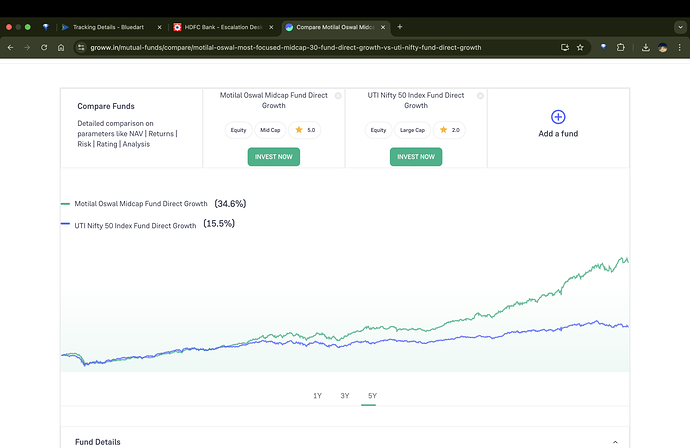Click the browser reload icon

(x=44, y=47)
